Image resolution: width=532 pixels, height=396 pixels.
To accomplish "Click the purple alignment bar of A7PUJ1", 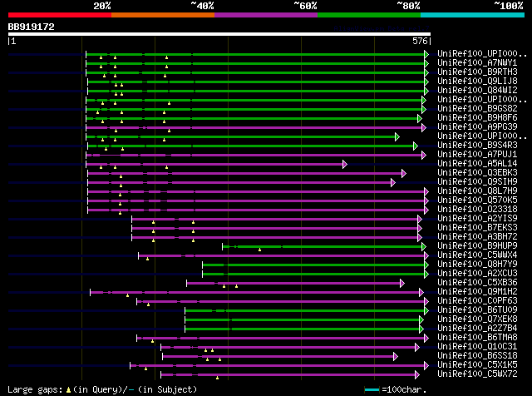I will [254, 156].
